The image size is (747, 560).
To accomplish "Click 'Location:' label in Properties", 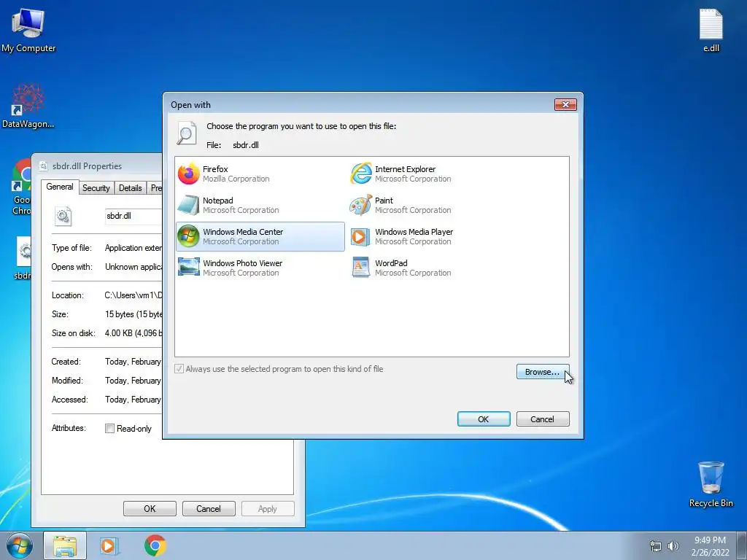I will 67,295.
